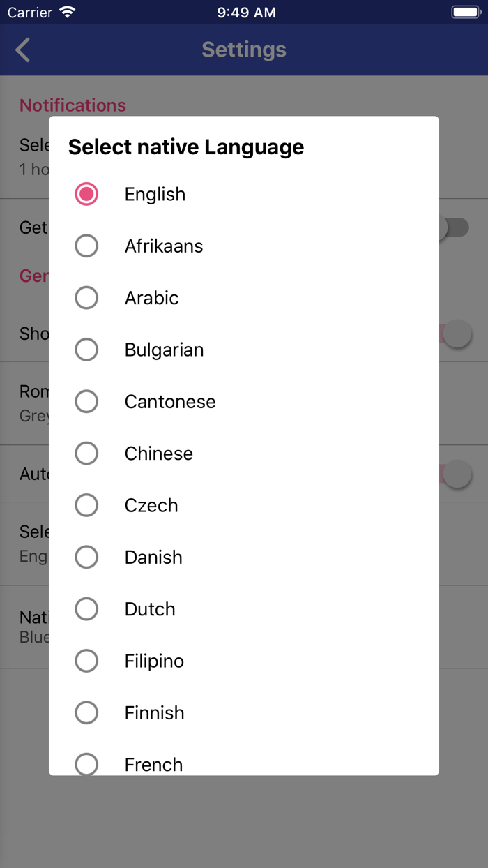Toggle the switch next to the Show setting
Image resolution: width=488 pixels, height=868 pixels.
pos(457,334)
